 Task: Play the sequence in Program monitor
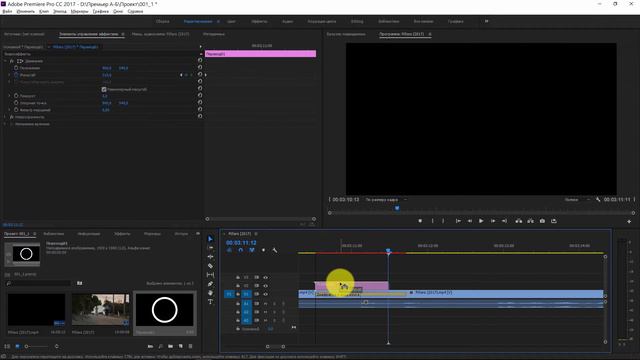coord(481,221)
